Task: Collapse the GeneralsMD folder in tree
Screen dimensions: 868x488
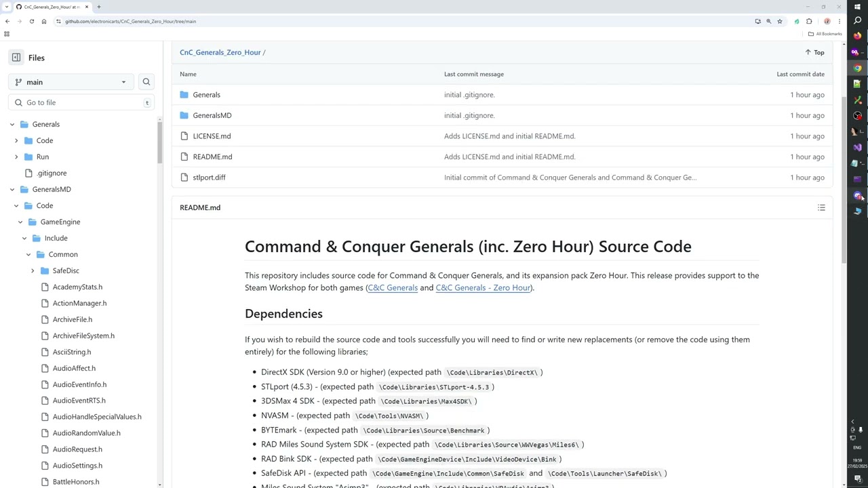Action: [12, 189]
